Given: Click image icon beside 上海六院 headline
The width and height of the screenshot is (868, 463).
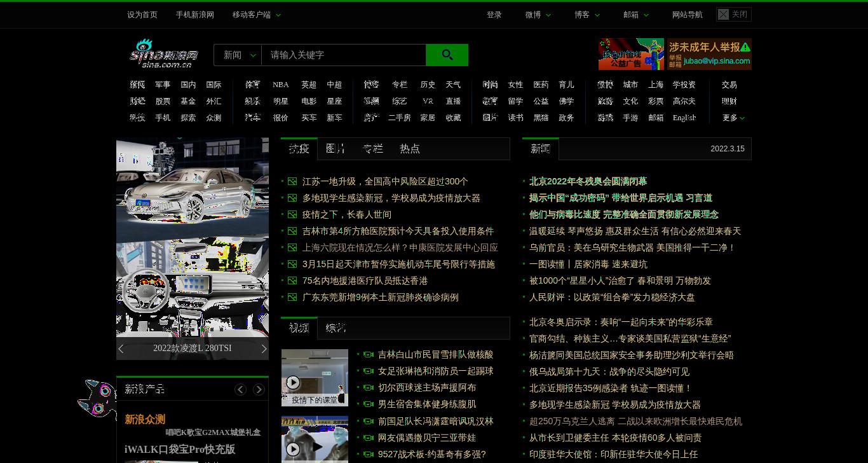Looking at the screenshot, I should [292, 247].
